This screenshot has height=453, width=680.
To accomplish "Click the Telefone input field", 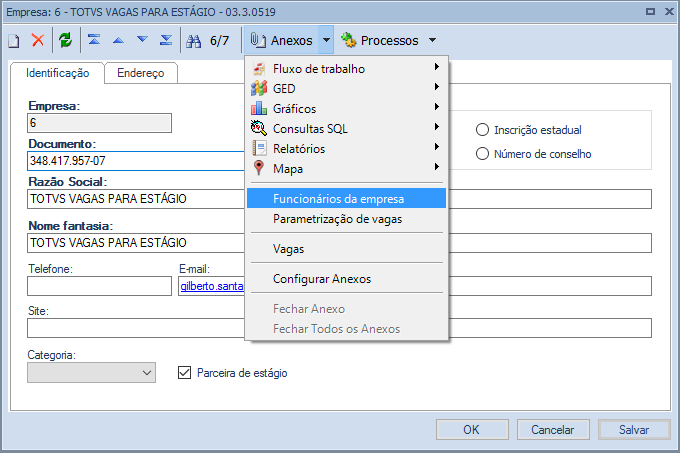I will coord(99,286).
